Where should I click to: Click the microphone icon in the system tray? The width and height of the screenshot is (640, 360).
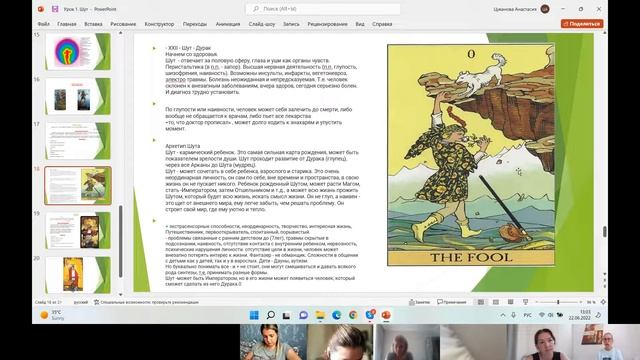[x=513, y=315]
